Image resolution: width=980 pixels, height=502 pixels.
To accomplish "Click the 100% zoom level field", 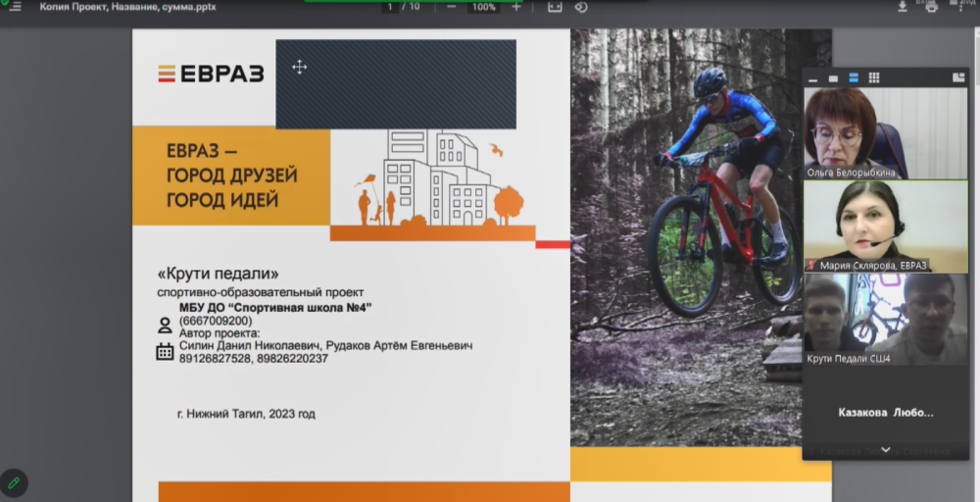I will [483, 7].
